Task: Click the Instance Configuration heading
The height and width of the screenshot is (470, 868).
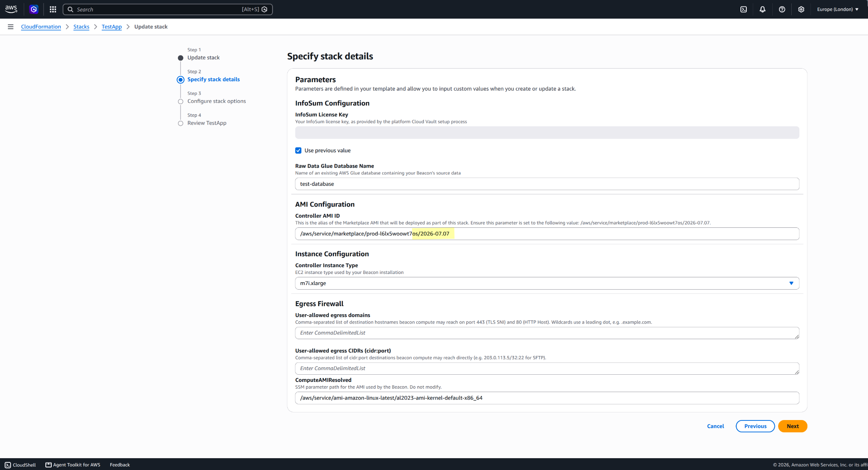Action: (332, 254)
